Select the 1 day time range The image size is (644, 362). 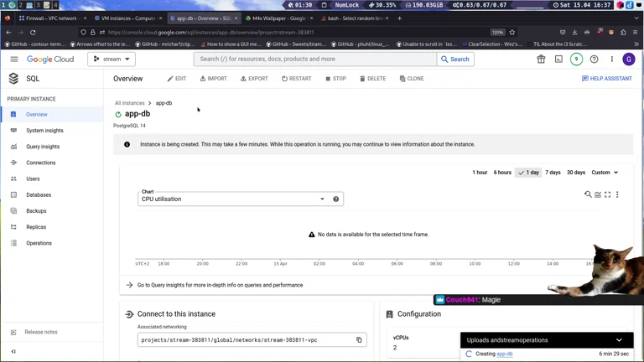pos(528,173)
